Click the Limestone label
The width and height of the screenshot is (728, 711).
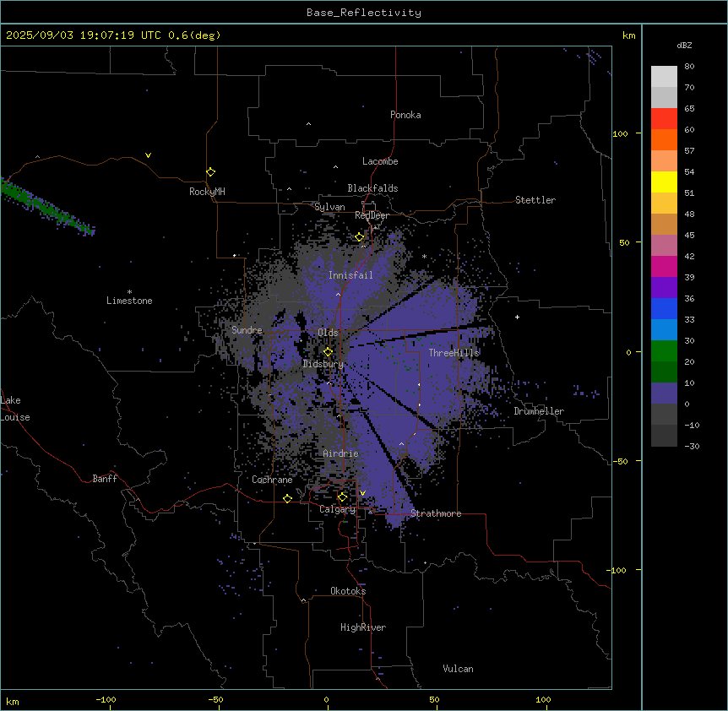click(129, 301)
